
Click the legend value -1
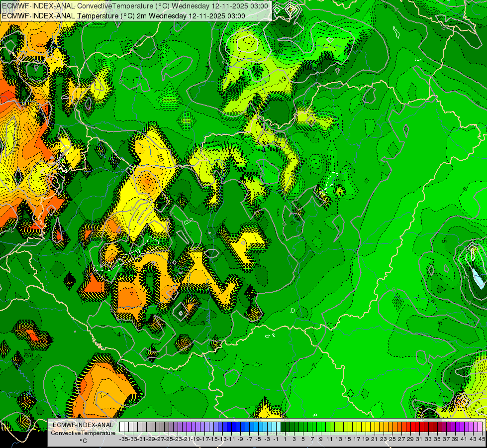coord(276,439)
